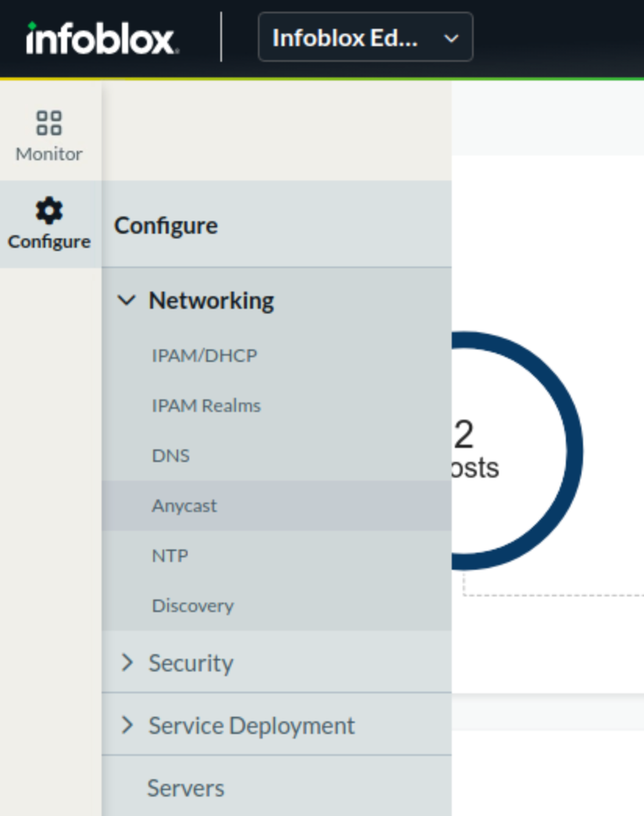Image resolution: width=644 pixels, height=816 pixels.
Task: Click the Monitor grid icon
Action: pyautogui.click(x=48, y=123)
